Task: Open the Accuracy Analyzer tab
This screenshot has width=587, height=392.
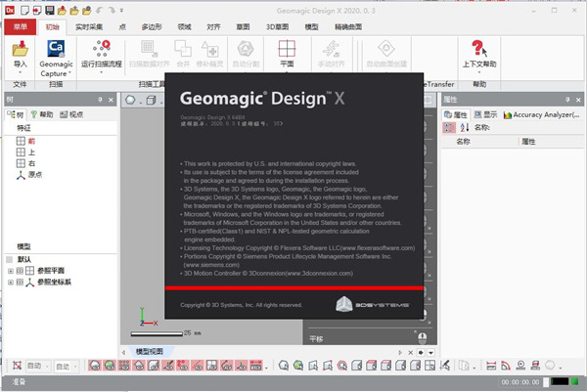Action: (x=544, y=114)
